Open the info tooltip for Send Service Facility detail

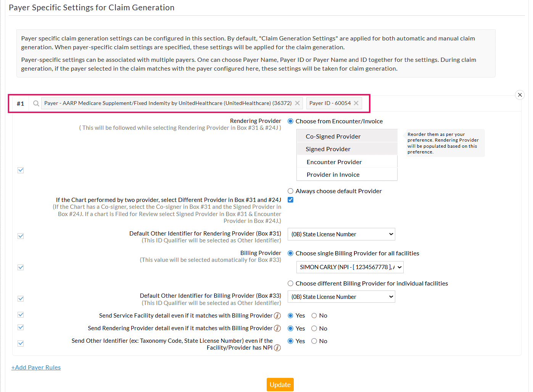278,316
